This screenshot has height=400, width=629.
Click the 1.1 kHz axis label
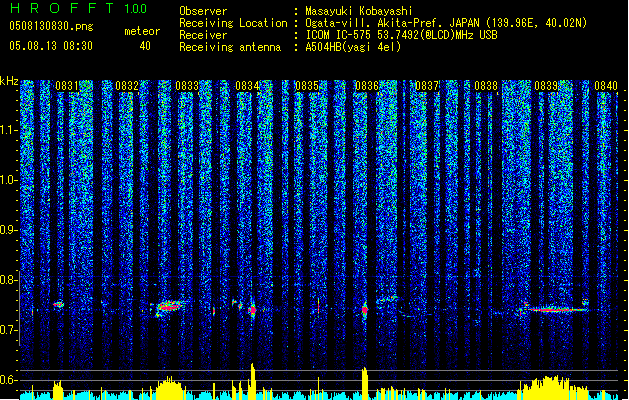[8, 130]
